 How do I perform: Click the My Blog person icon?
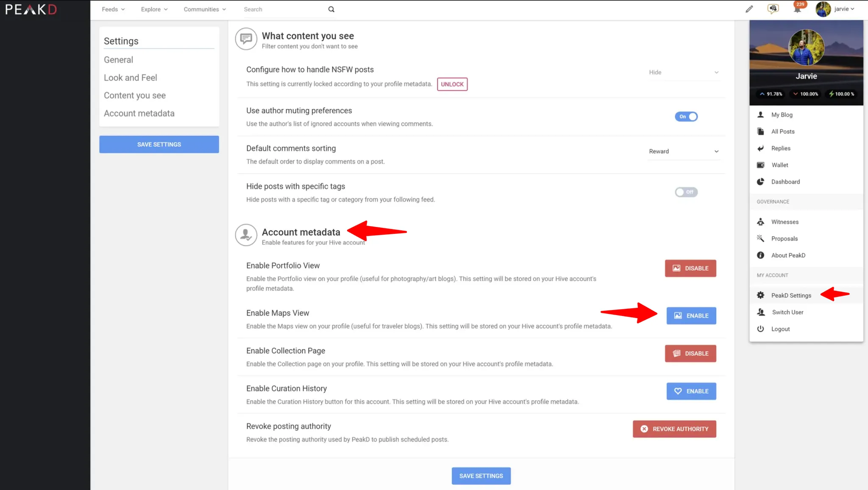pyautogui.click(x=761, y=115)
